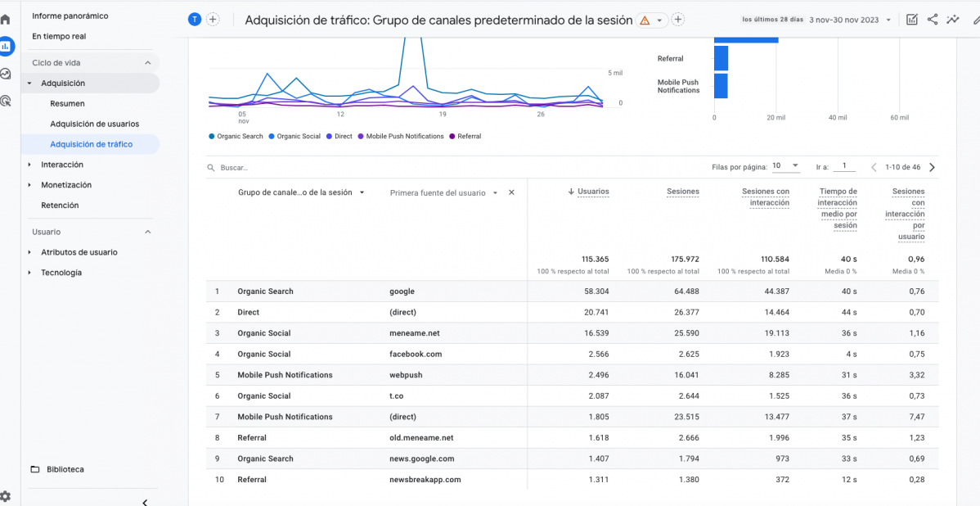Image resolution: width=980 pixels, height=506 pixels.
Task: Click the old.meneame.net source cell
Action: pyautogui.click(x=421, y=438)
